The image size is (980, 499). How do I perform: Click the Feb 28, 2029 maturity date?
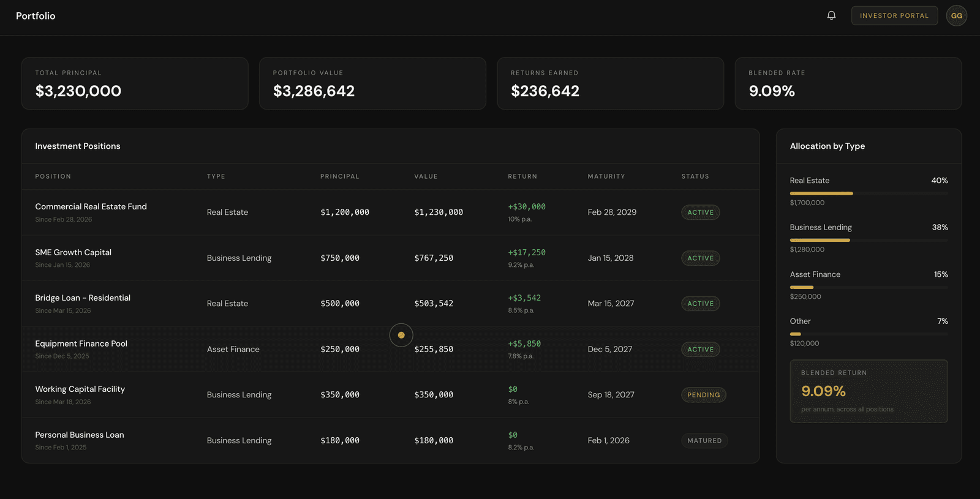(x=612, y=212)
